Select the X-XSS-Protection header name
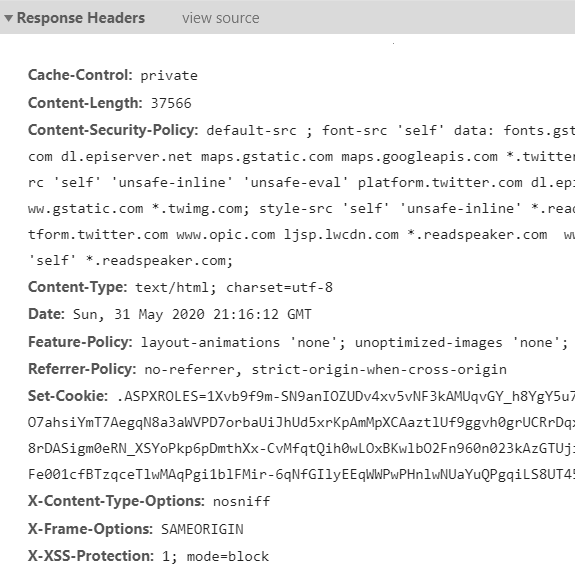This screenshot has width=575, height=568. tap(91, 556)
